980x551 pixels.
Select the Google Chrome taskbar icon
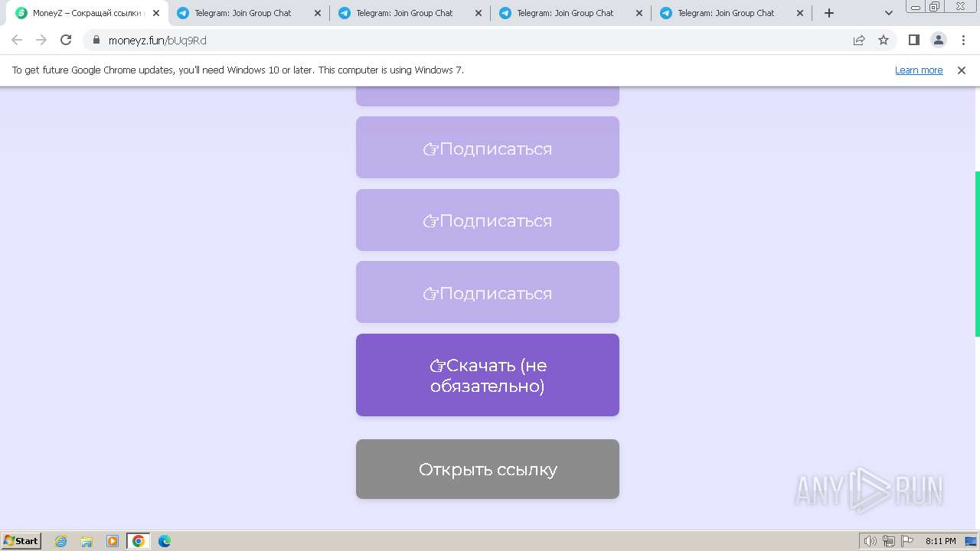(139, 540)
